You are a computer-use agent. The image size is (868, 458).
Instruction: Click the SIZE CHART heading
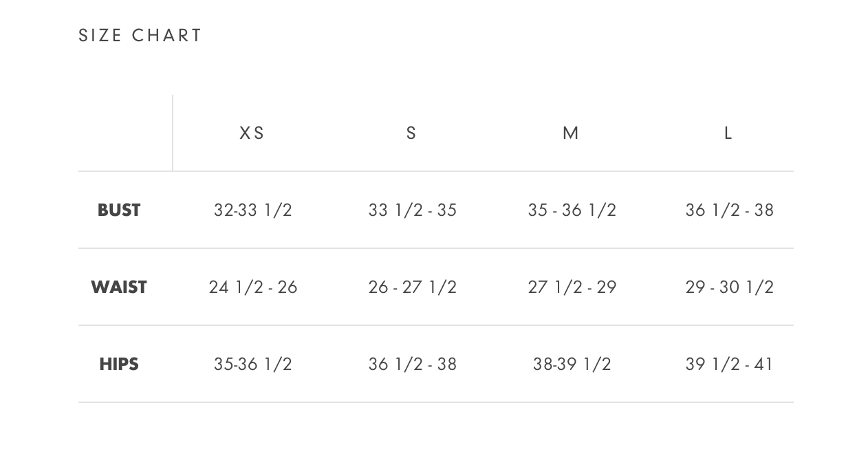140,36
